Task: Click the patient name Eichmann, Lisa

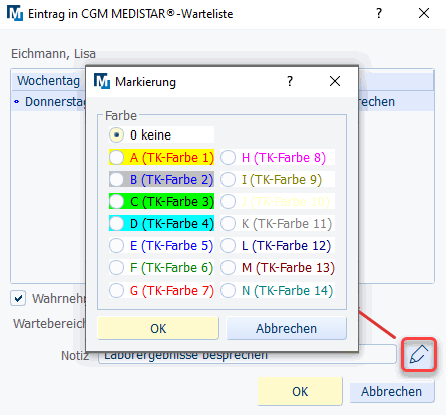Action: (53, 54)
